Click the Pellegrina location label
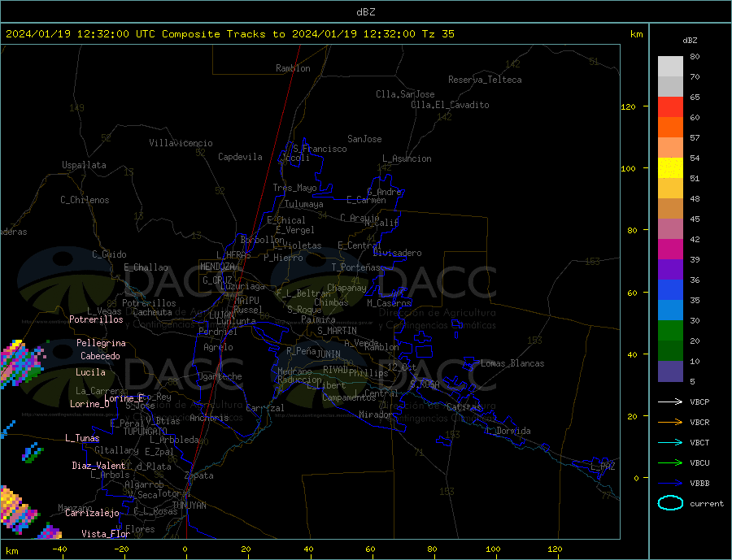 [102, 343]
